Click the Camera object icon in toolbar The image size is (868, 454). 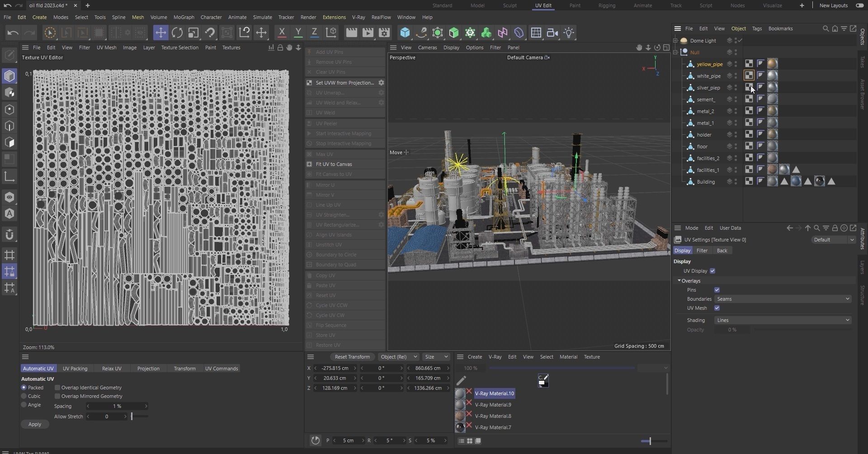tap(552, 33)
